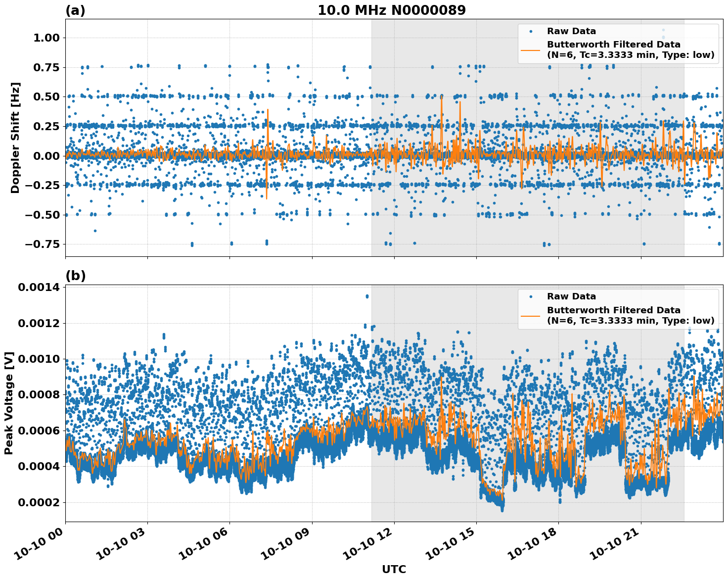The height and width of the screenshot is (580, 728).
Task: Click the "0.0002" Peak Voltage tick label
Action: 39,502
